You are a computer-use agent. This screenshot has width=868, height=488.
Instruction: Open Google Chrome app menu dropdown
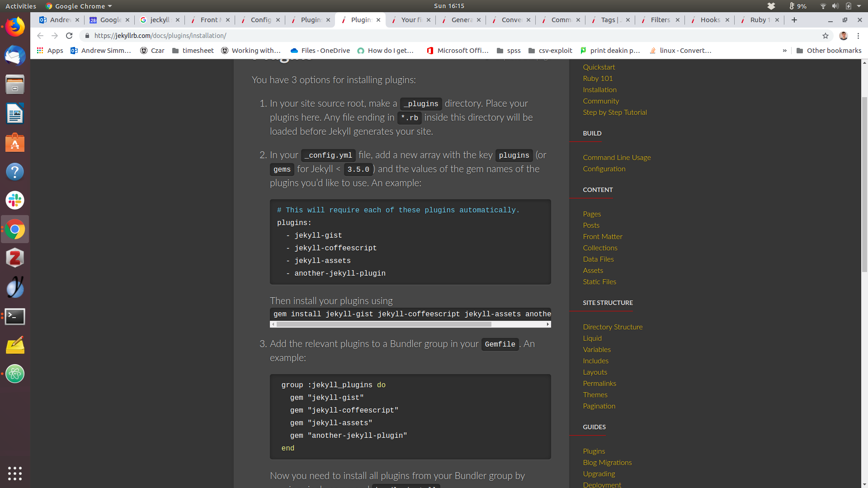[x=79, y=6]
